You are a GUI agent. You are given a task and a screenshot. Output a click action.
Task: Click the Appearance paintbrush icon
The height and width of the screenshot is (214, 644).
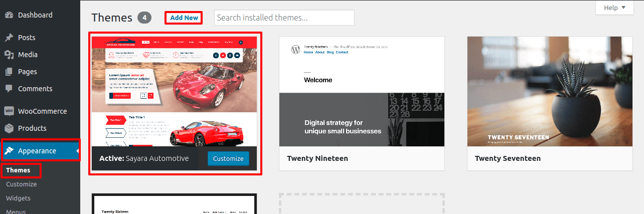(9, 151)
